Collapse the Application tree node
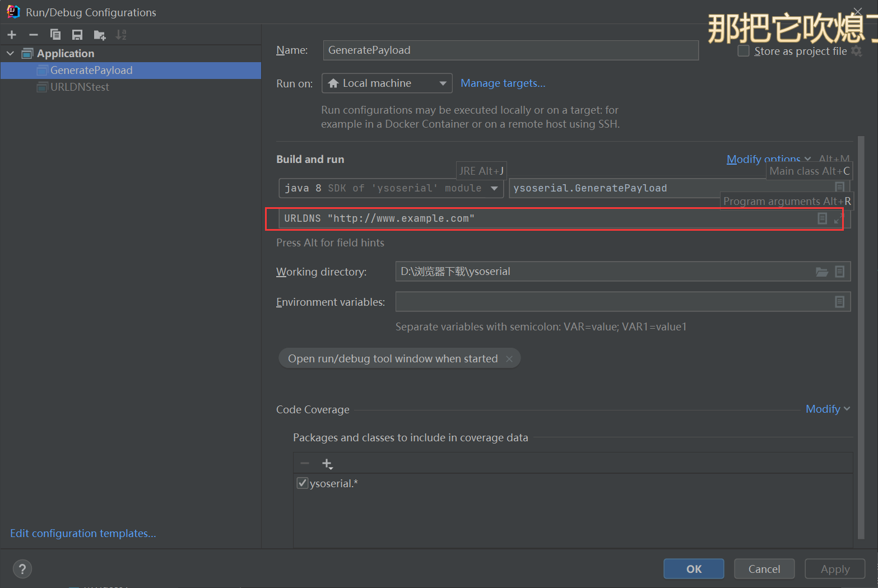Image resolution: width=878 pixels, height=588 pixels. 11,53
